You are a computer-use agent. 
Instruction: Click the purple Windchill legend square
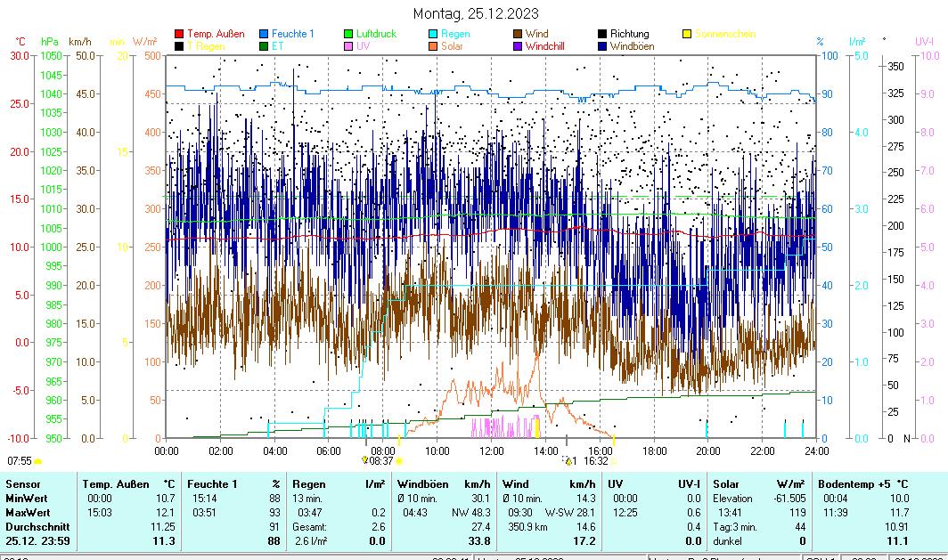coord(519,45)
